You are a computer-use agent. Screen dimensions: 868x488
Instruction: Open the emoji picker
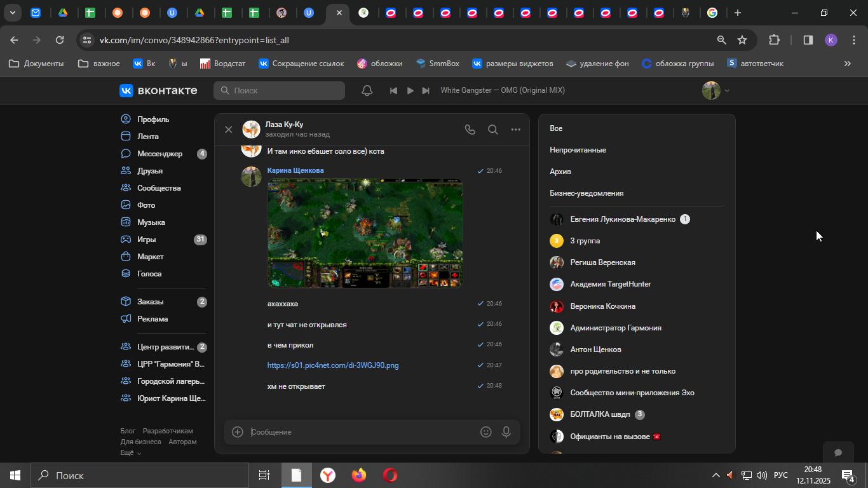click(486, 432)
